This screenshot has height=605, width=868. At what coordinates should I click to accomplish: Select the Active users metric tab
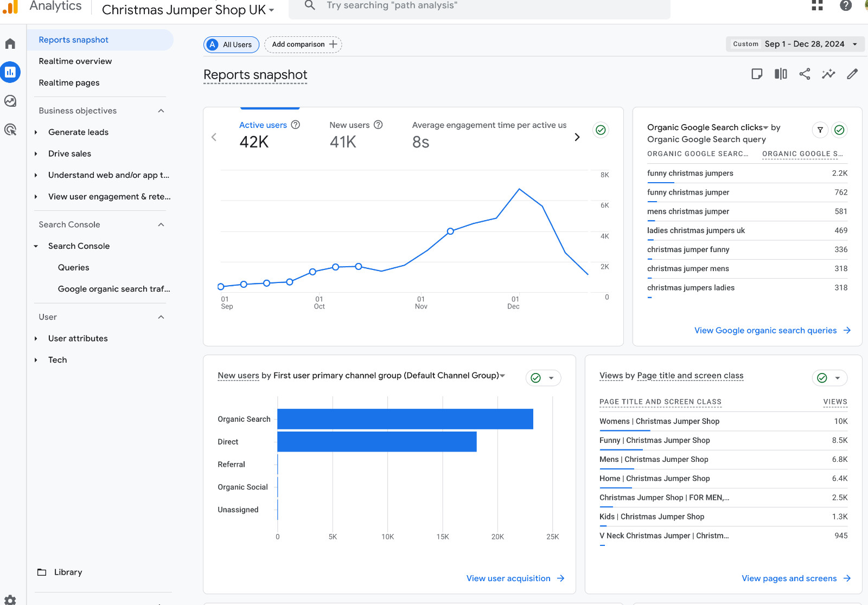(270, 134)
